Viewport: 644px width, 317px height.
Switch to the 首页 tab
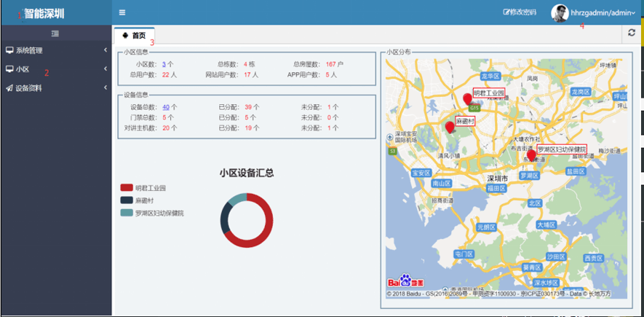135,36
